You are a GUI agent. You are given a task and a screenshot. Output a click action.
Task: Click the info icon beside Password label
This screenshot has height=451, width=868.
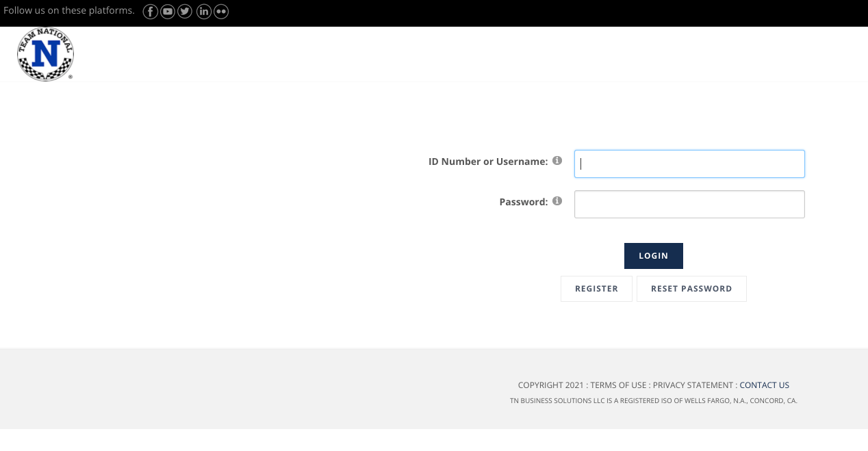tap(557, 201)
